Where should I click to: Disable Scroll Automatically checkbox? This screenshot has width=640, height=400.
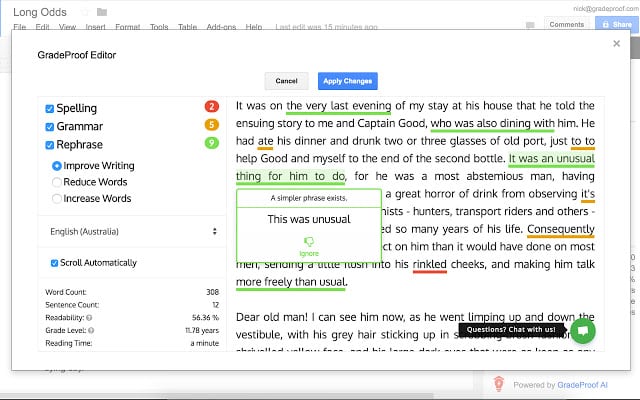click(x=54, y=263)
